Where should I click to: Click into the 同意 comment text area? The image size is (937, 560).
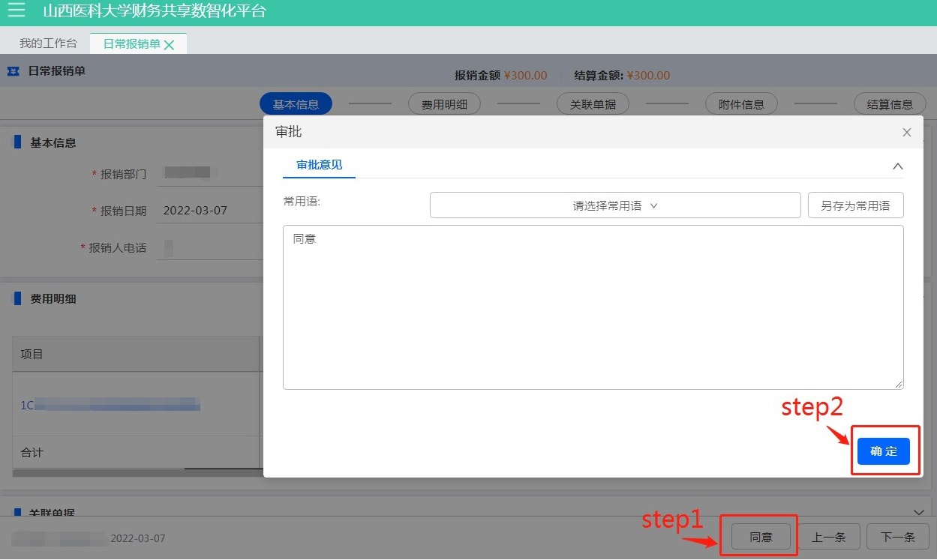click(593, 307)
